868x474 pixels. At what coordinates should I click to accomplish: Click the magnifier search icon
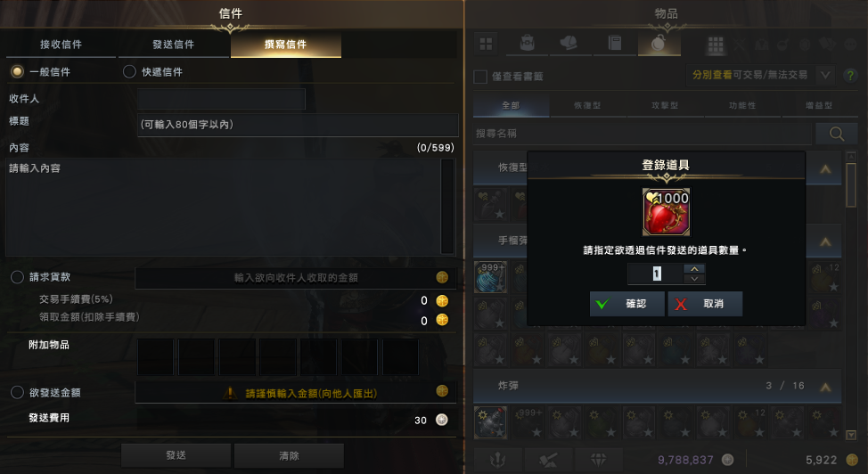[x=837, y=134]
